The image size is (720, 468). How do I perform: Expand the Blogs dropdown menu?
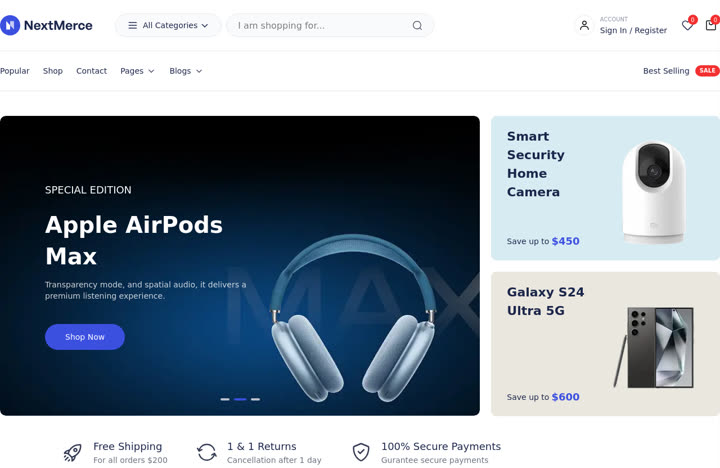click(x=186, y=71)
